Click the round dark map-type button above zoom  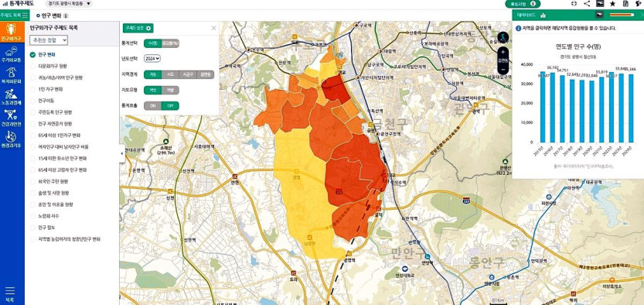[503, 37]
